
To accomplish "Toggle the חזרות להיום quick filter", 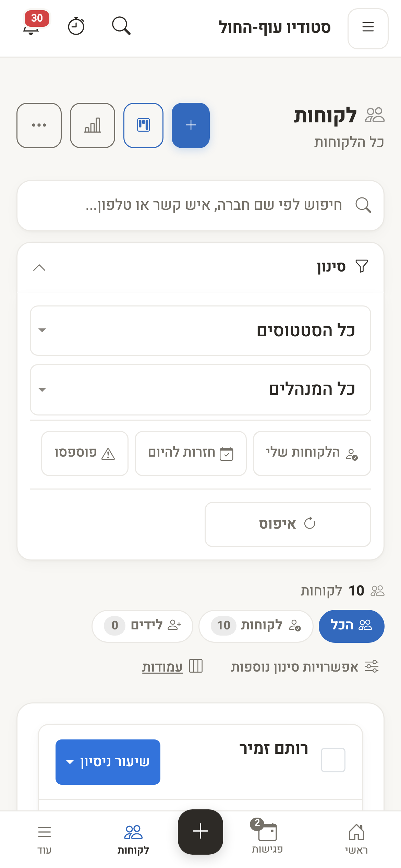I will [x=191, y=454].
